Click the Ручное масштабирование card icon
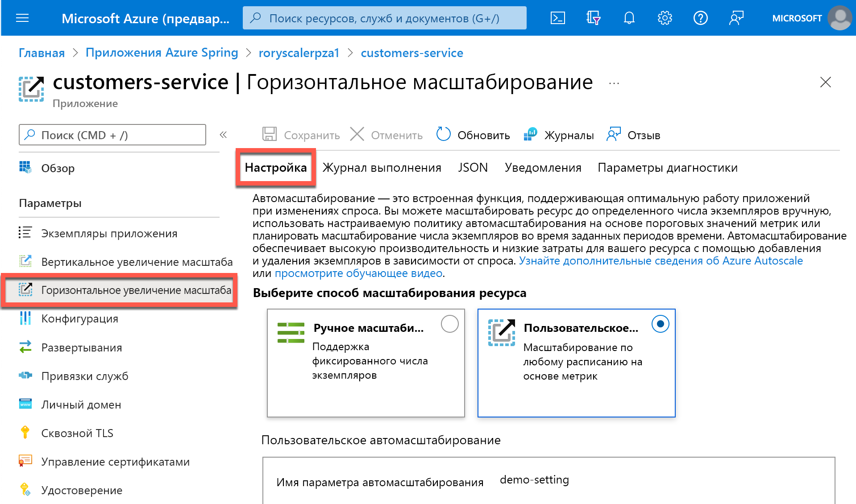 click(291, 333)
